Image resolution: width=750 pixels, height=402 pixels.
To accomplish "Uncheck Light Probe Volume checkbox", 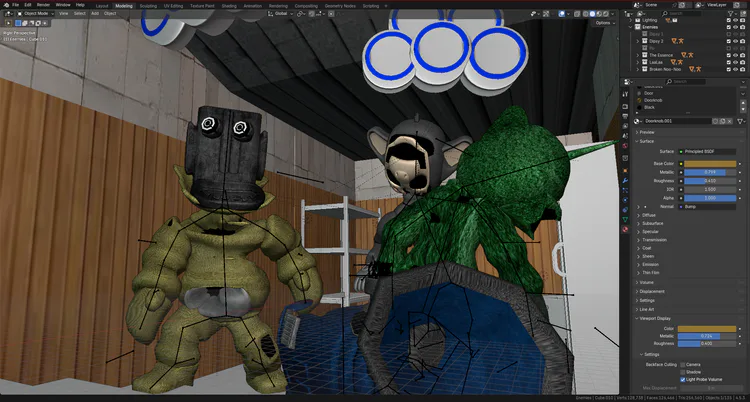I will 683,380.
